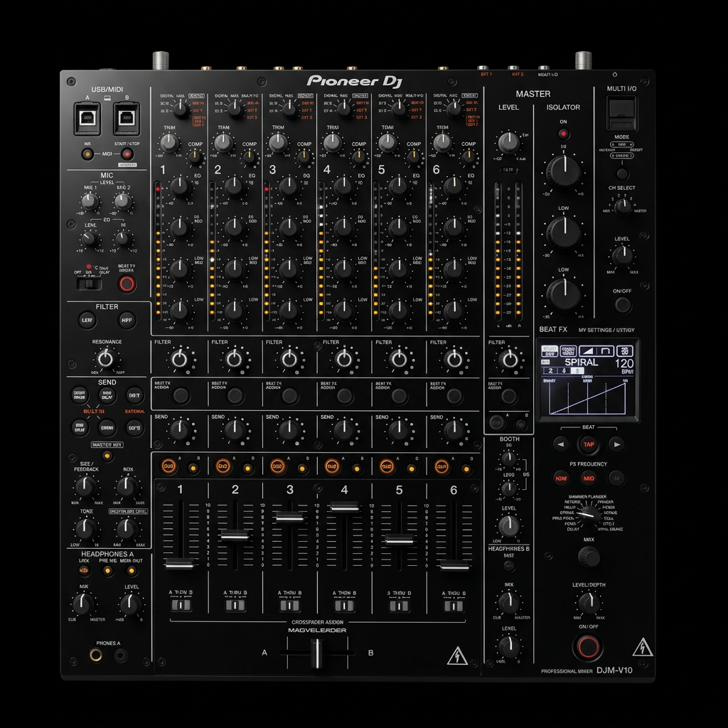Toggle the Headphones A LINK button

point(84,570)
